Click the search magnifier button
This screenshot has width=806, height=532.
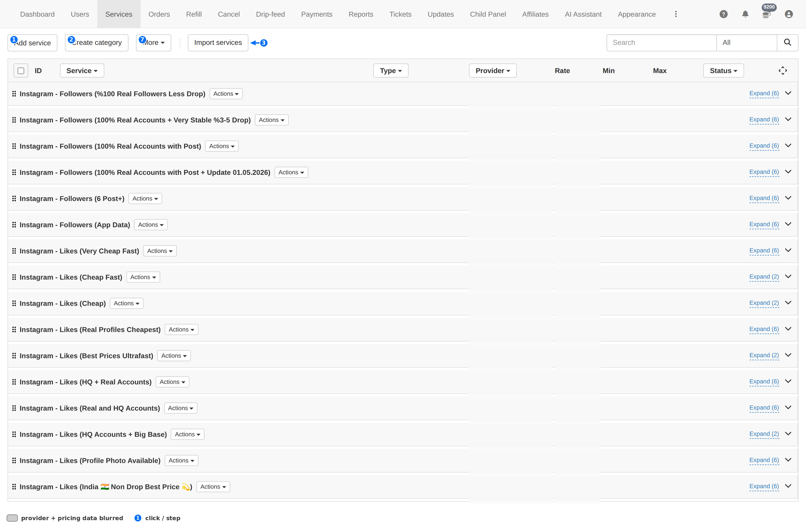click(x=787, y=42)
